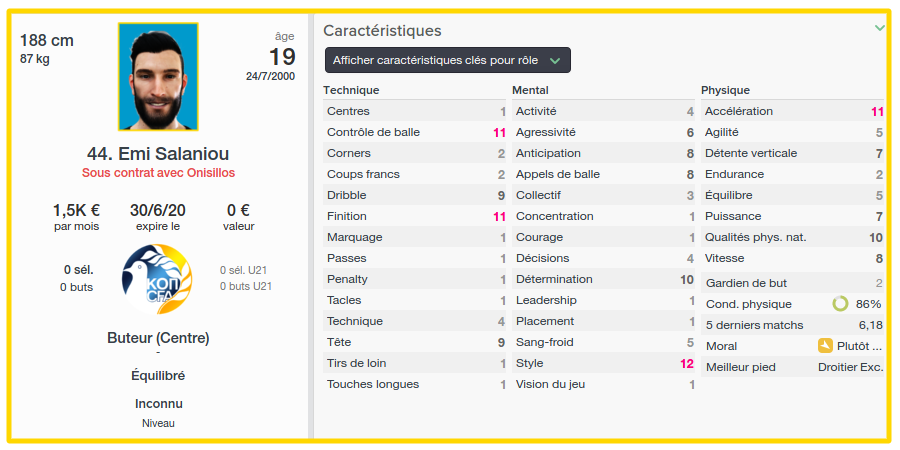Click the physical condition ring indicator
This screenshot has height=450, width=900.
840,304
